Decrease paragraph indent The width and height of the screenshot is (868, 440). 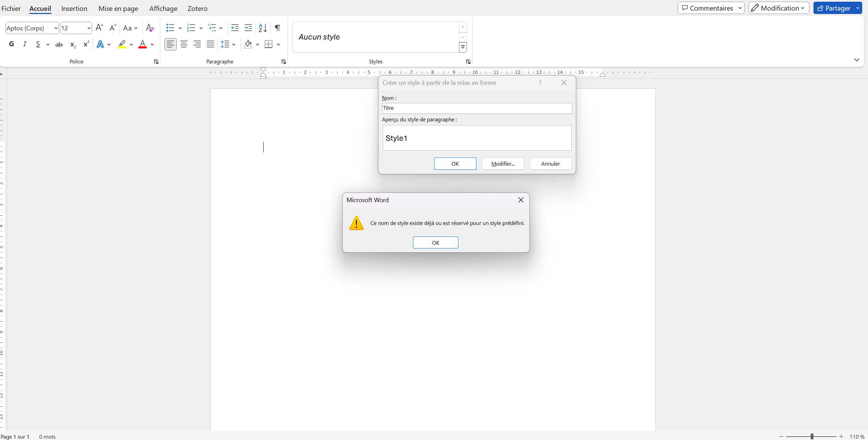(x=235, y=28)
